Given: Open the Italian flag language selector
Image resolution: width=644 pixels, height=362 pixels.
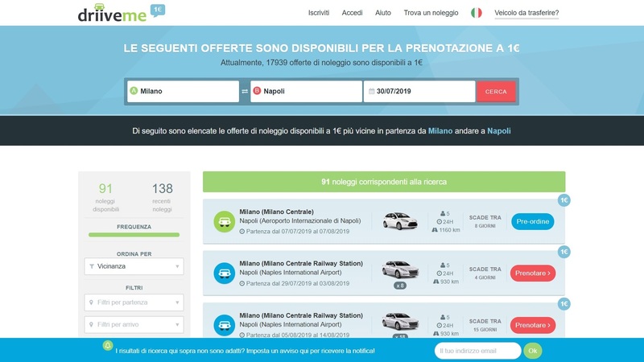Looking at the screenshot, I should (x=477, y=13).
